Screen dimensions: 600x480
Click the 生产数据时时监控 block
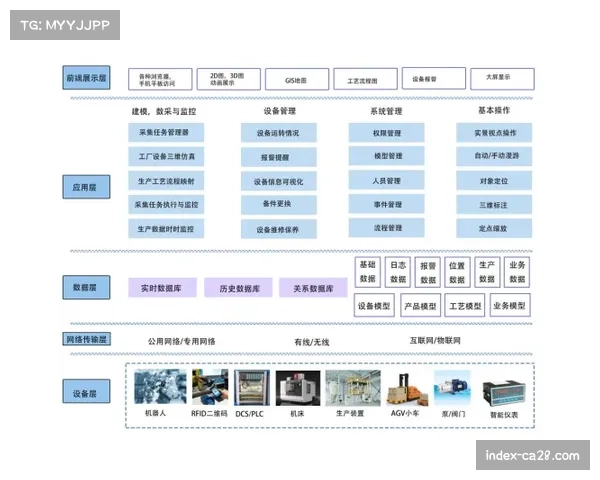coord(166,229)
